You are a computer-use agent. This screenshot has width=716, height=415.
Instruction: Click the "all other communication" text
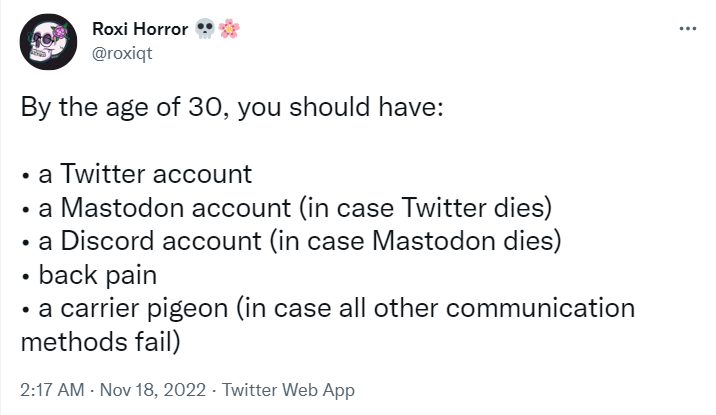[479, 308]
